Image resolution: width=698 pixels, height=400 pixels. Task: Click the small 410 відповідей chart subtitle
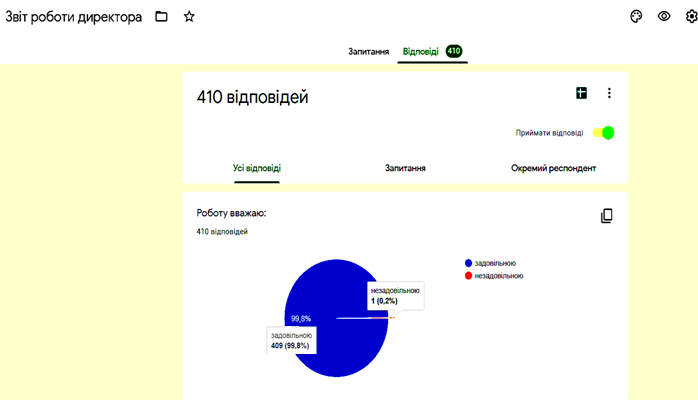tap(222, 232)
